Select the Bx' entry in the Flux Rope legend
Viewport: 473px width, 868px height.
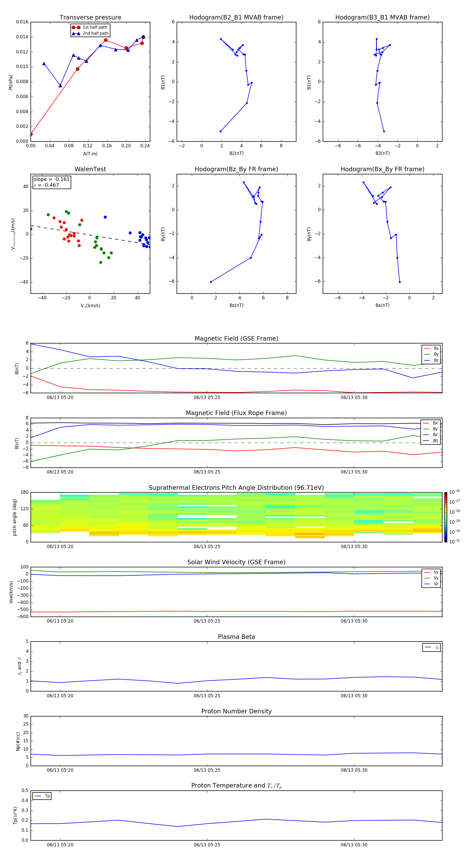point(431,423)
